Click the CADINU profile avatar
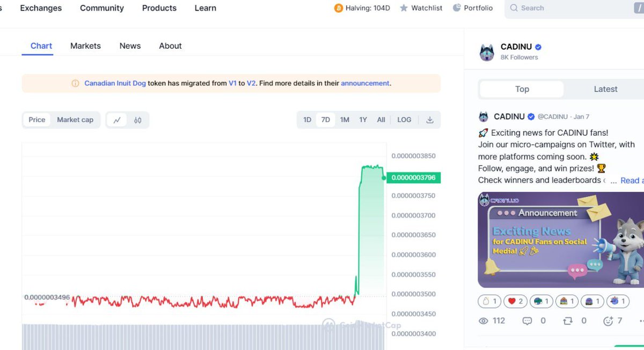 click(487, 52)
